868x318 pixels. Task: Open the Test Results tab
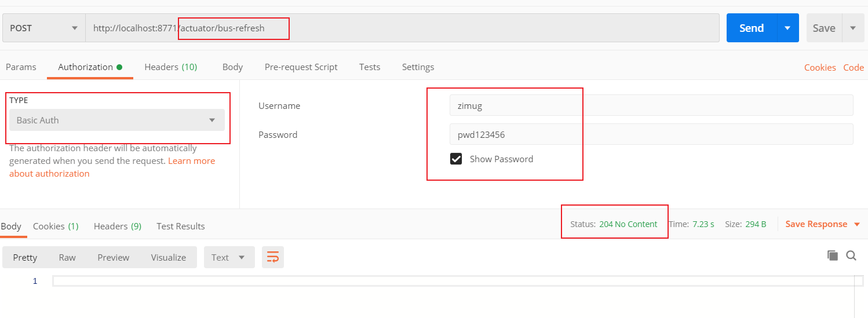[x=181, y=226]
